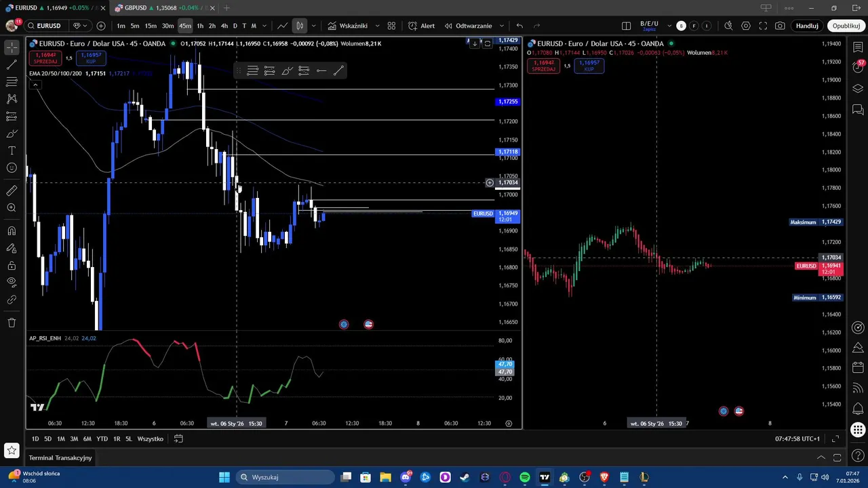Image resolution: width=868 pixels, height=488 pixels.
Task: Select the crosshair cursor tool
Action: pyautogui.click(x=12, y=47)
